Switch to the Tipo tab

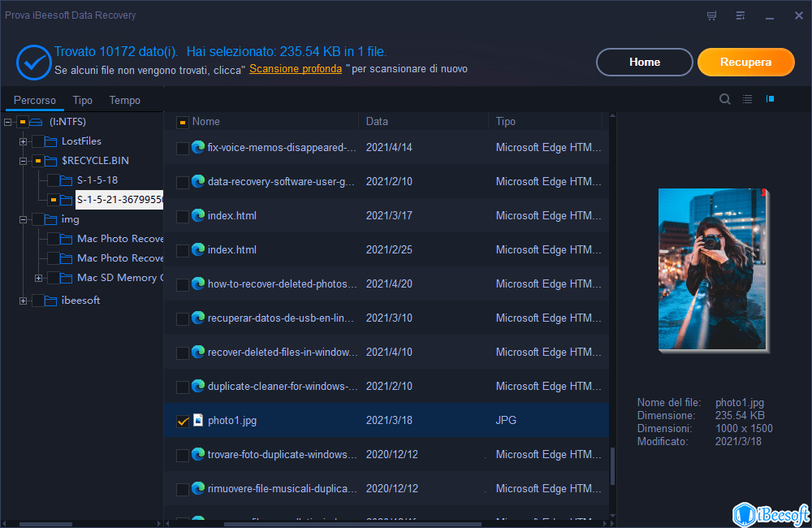82,100
